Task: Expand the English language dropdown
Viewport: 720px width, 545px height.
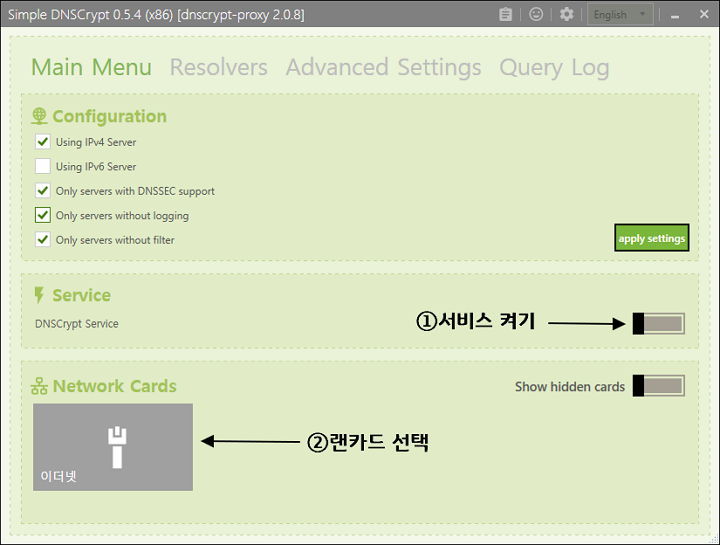Action: click(620, 15)
